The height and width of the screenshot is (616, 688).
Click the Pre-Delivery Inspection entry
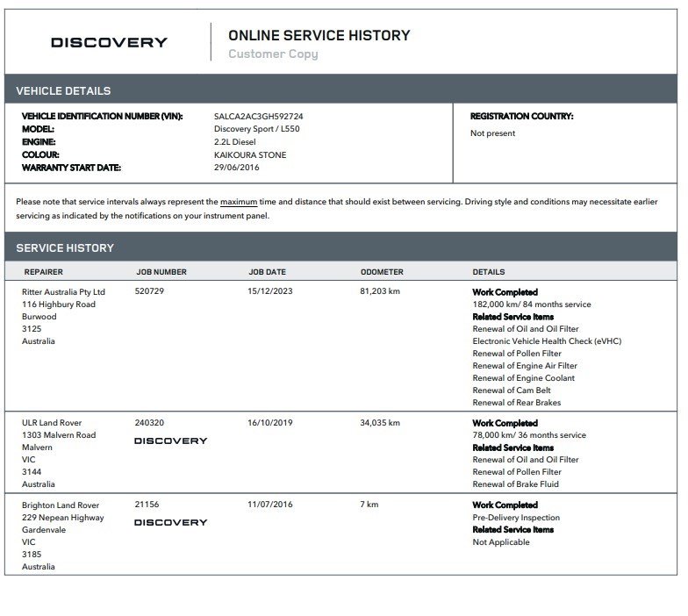pyautogui.click(x=516, y=518)
